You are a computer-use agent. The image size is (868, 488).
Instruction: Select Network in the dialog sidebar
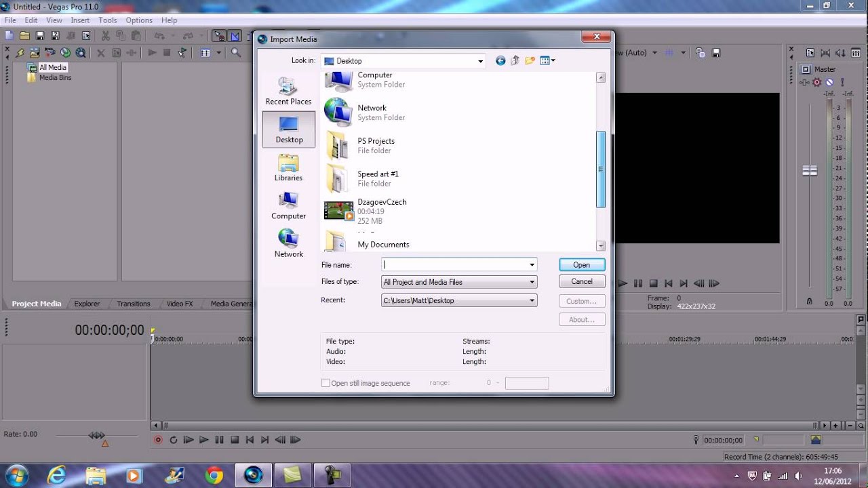(288, 243)
